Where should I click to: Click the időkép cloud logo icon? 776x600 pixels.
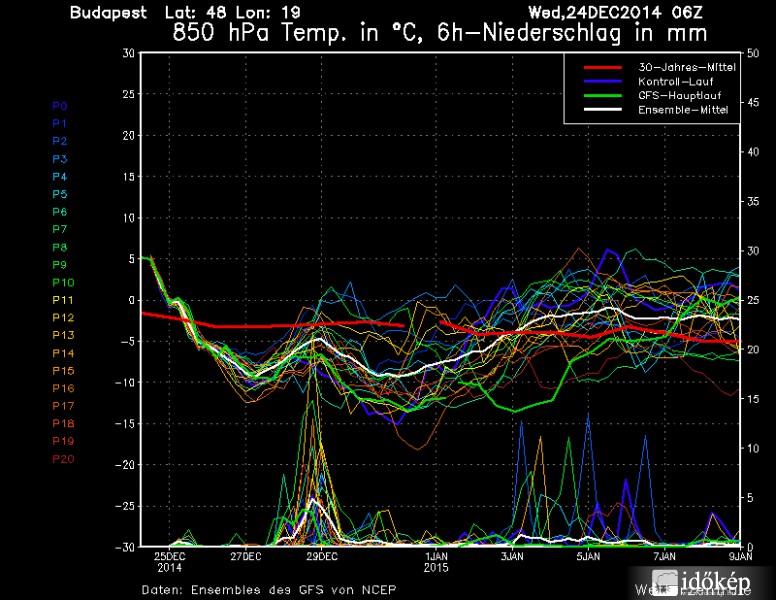point(665,582)
